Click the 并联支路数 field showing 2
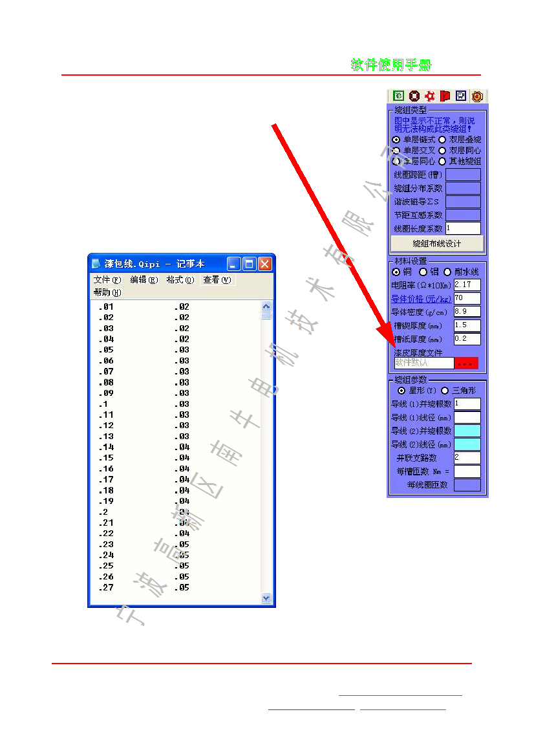The width and height of the screenshot is (534, 756). click(x=467, y=458)
